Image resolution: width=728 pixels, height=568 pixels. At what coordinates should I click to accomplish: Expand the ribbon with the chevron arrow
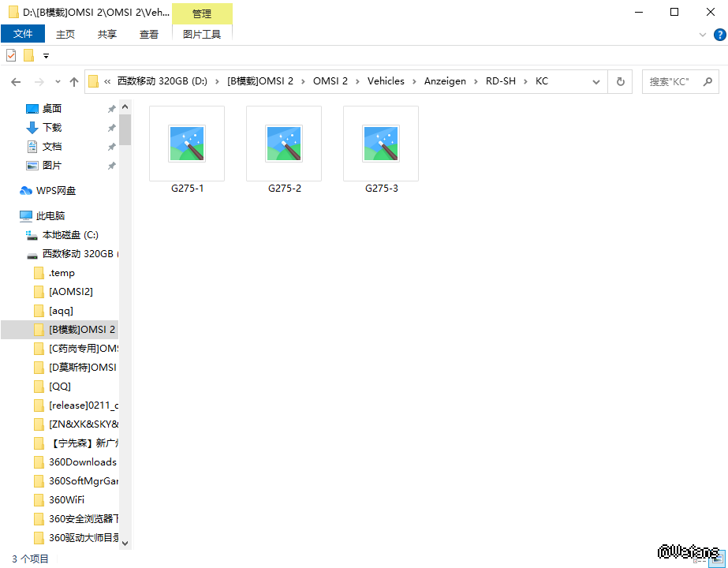(703, 35)
